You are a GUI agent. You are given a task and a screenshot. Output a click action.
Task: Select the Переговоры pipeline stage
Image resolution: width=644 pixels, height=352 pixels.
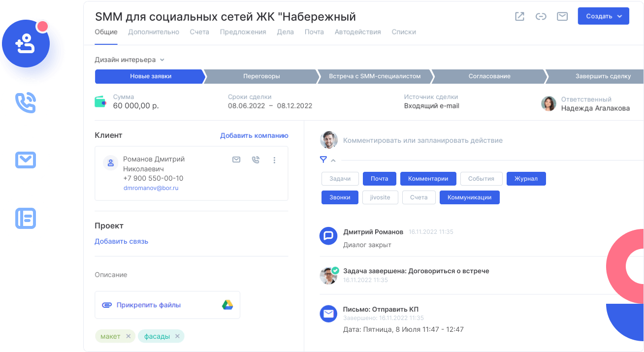pyautogui.click(x=261, y=76)
